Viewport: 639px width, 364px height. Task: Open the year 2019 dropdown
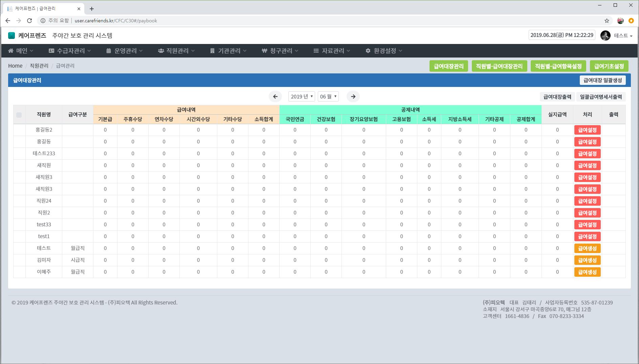tap(301, 97)
